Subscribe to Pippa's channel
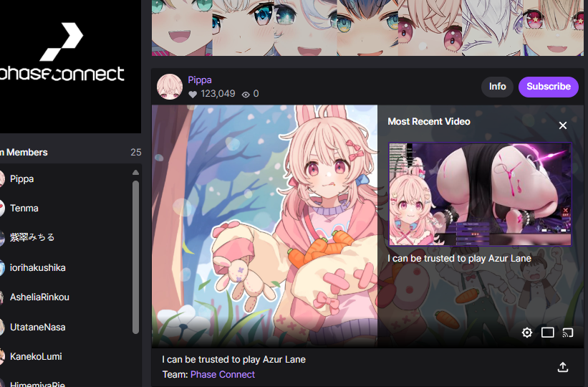 click(x=548, y=87)
